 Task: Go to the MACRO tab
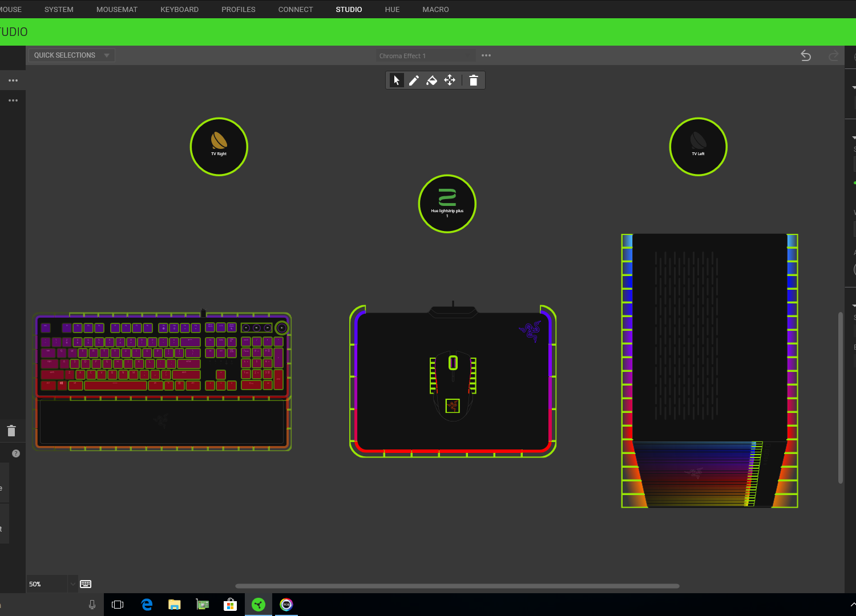435,10
